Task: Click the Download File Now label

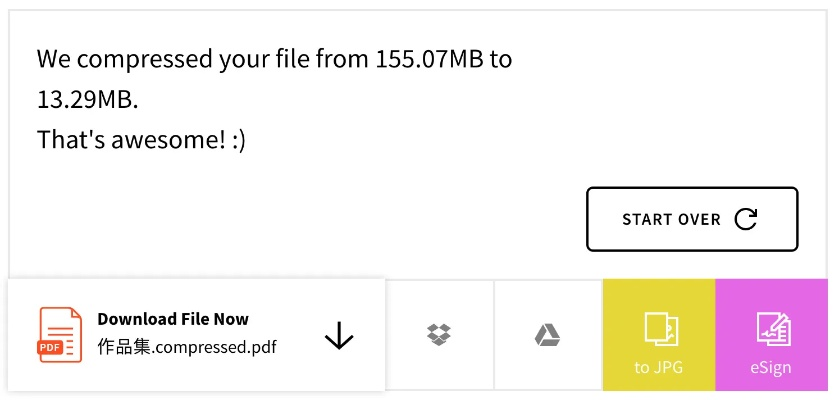Action: pos(173,319)
